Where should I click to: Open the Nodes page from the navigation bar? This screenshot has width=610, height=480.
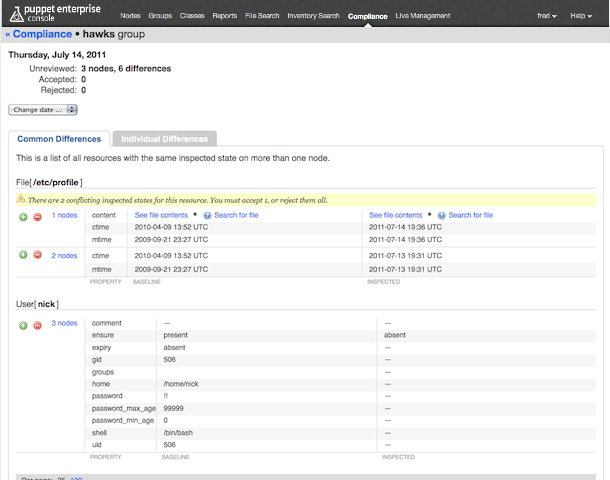coord(130,16)
